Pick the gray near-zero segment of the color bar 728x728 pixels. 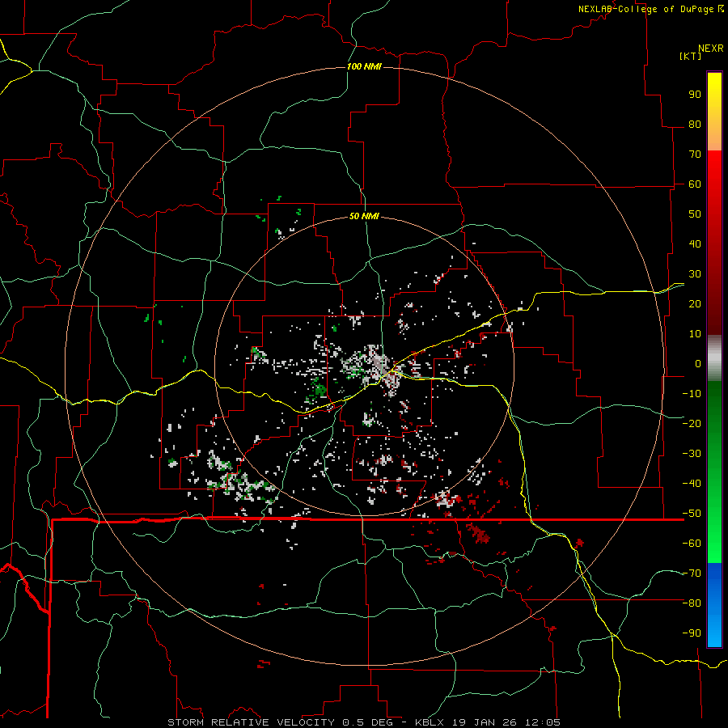[714, 358]
